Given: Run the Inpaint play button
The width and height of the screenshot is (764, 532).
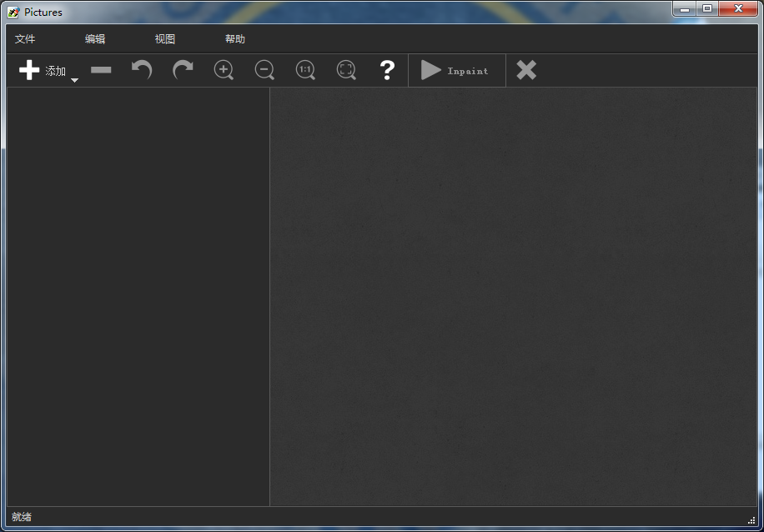Looking at the screenshot, I should 456,71.
